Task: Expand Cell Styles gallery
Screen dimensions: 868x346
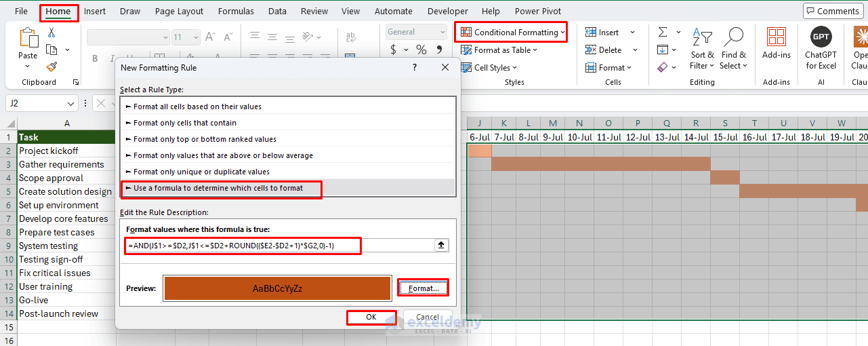Action: (x=489, y=67)
